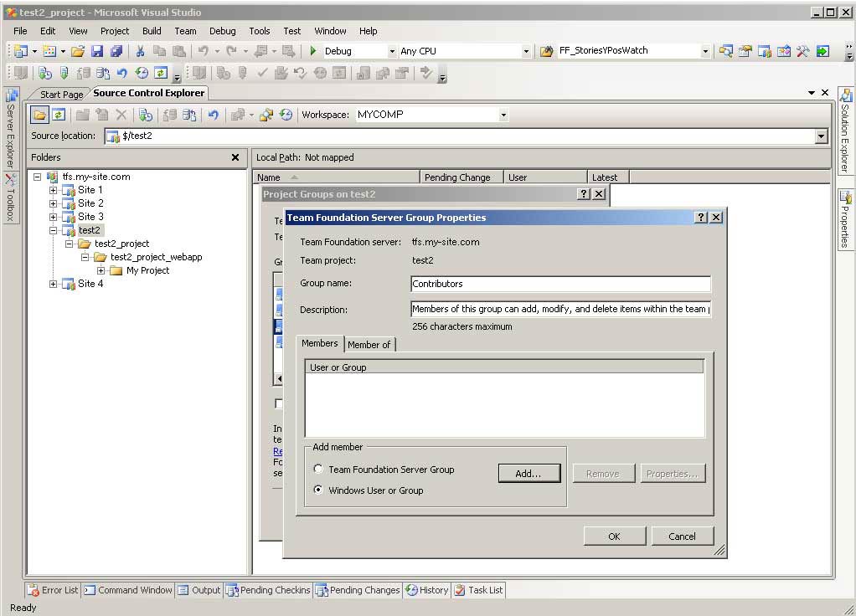
Task: Click the History clock icon beside the Workspace label
Action: click(286, 115)
